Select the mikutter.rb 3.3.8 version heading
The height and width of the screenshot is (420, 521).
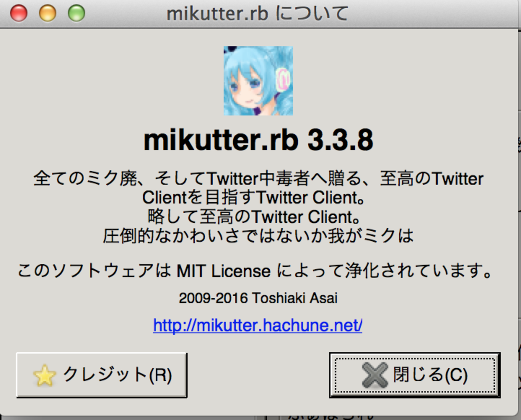point(258,140)
